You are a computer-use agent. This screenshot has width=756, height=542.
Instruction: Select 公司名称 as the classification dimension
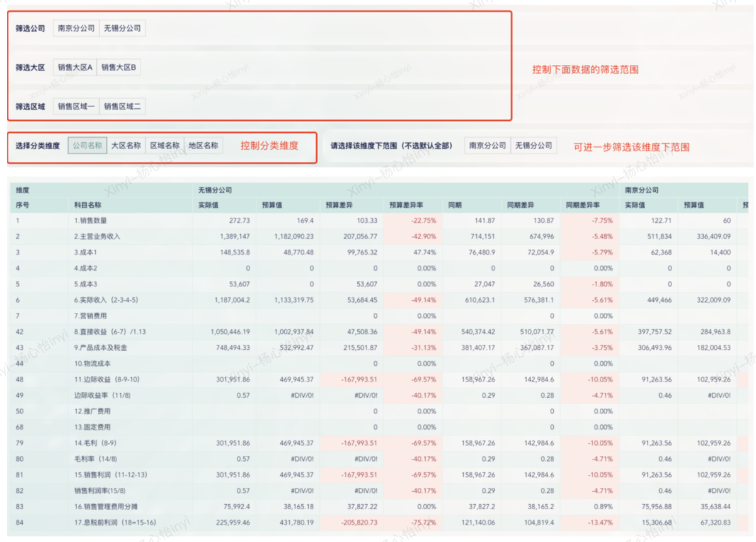(87, 145)
